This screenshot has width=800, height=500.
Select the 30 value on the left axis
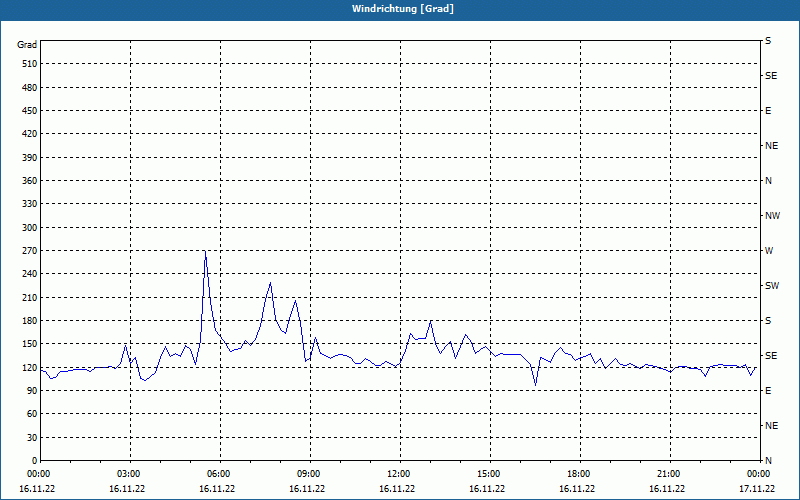(32, 438)
